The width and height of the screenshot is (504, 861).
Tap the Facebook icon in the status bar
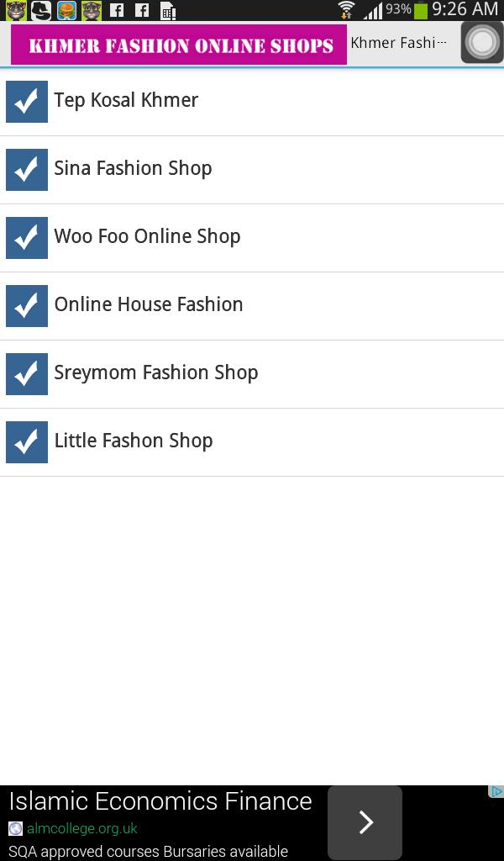point(117,10)
